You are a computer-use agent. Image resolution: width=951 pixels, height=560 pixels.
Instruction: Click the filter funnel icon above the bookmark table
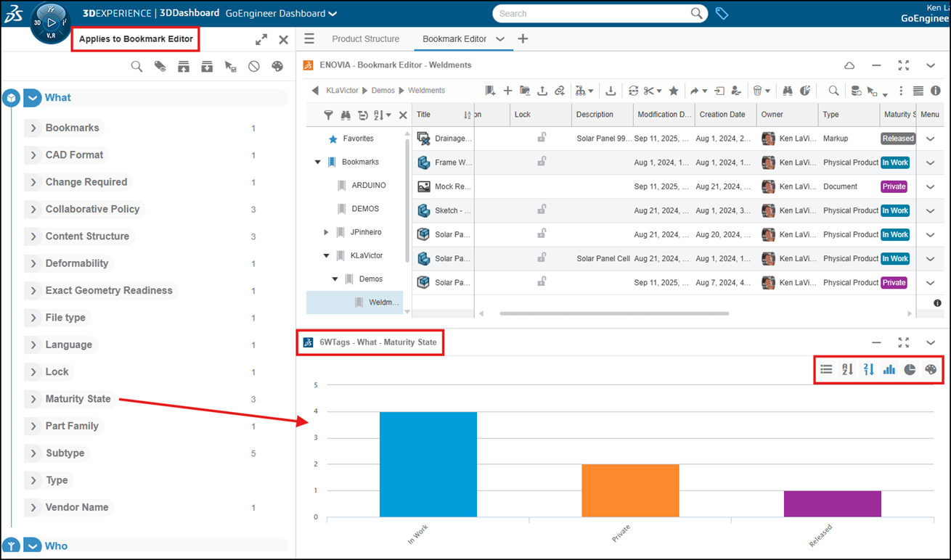(329, 115)
